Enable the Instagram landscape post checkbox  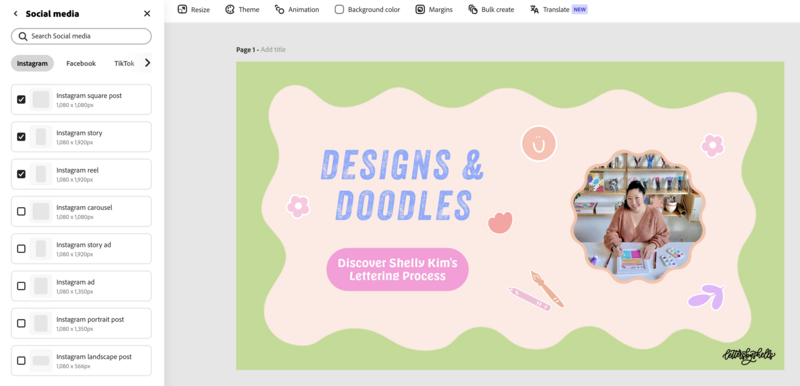click(21, 361)
